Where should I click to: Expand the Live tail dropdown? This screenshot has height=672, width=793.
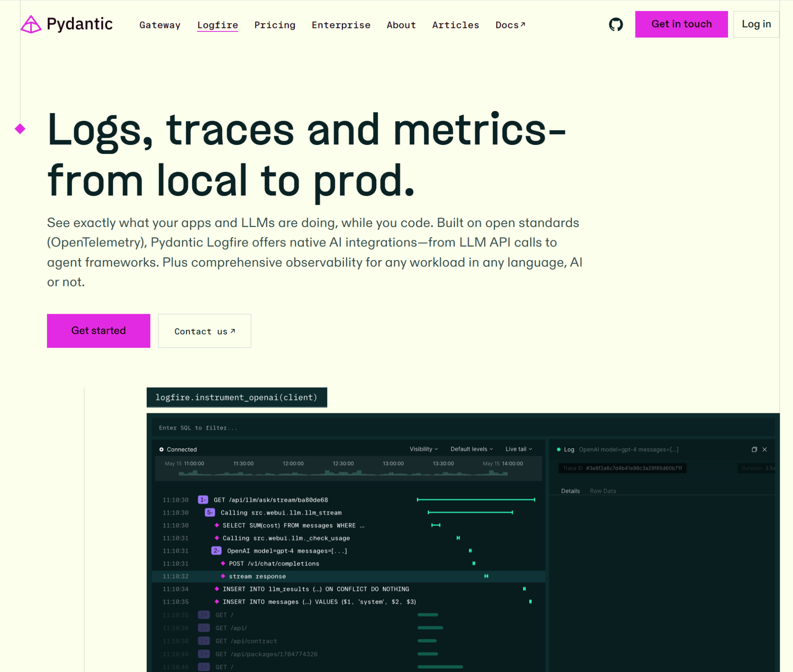pos(518,449)
